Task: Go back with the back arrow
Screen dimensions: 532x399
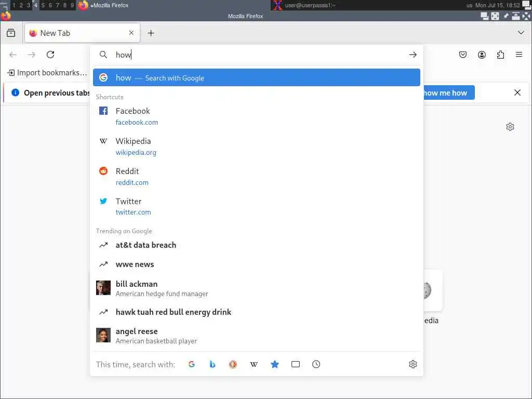Action: (x=13, y=55)
